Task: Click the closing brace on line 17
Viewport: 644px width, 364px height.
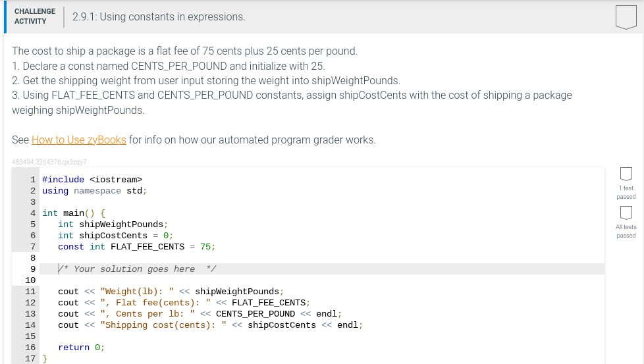Action: coord(45,358)
